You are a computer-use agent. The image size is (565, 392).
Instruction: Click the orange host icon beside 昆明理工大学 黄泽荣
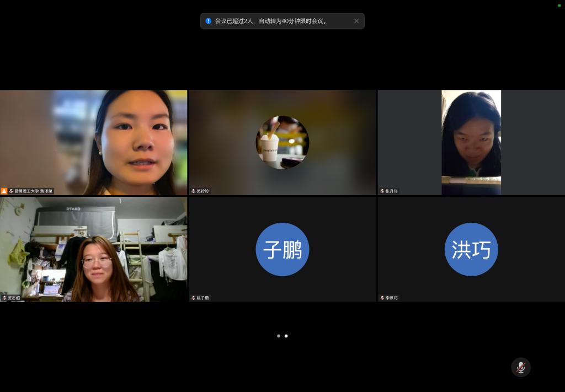4,191
